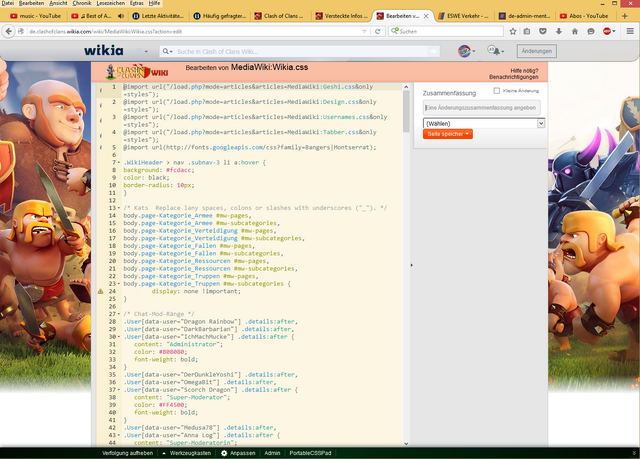Viewport: 640px width, 459px height.
Task: Collapse the right sidebar panel arrow
Action: point(411,265)
